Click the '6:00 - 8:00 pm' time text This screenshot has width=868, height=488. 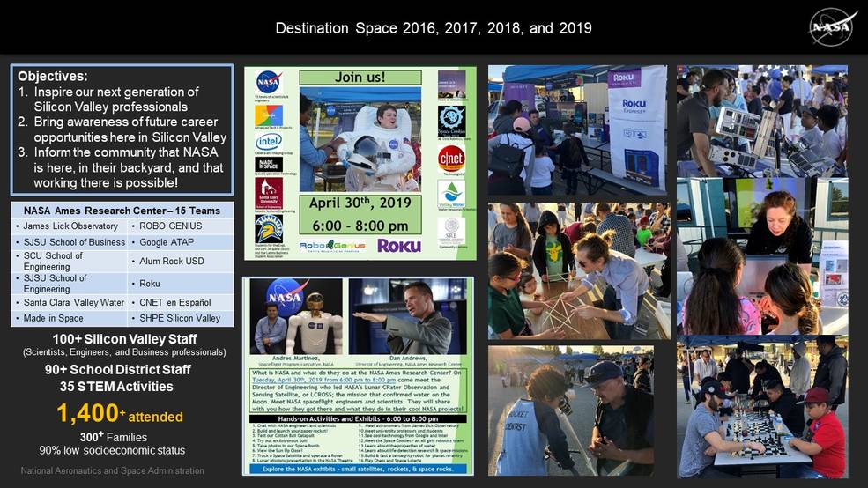point(360,226)
